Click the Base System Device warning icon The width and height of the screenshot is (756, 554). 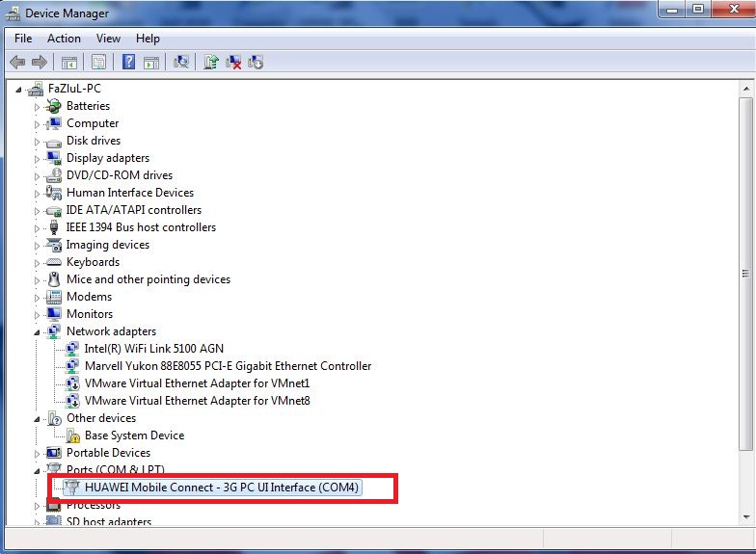(73, 435)
